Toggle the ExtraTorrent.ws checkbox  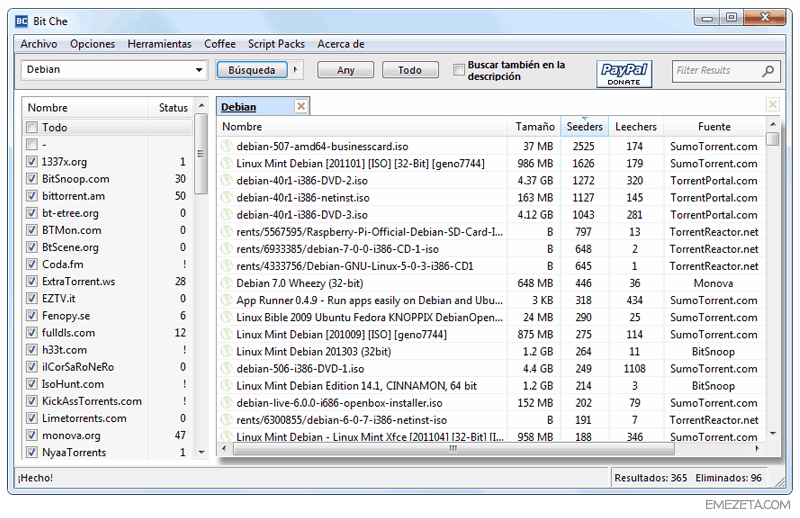coord(32,281)
